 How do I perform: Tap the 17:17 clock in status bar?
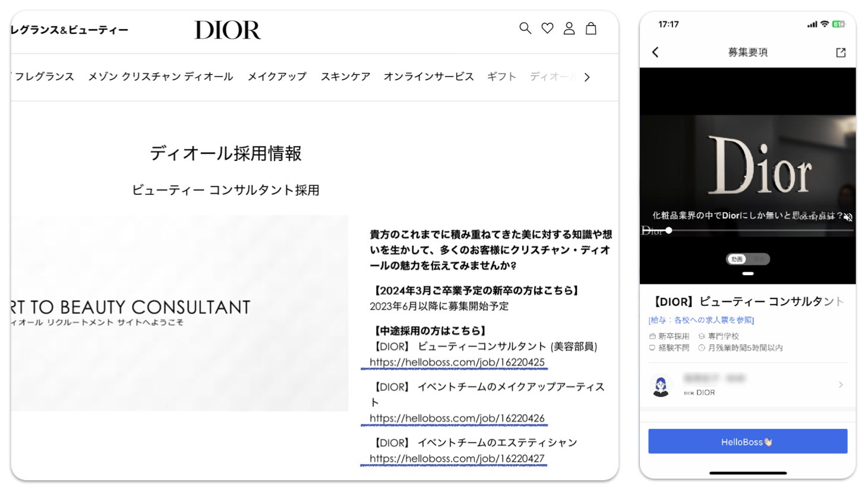(x=668, y=24)
